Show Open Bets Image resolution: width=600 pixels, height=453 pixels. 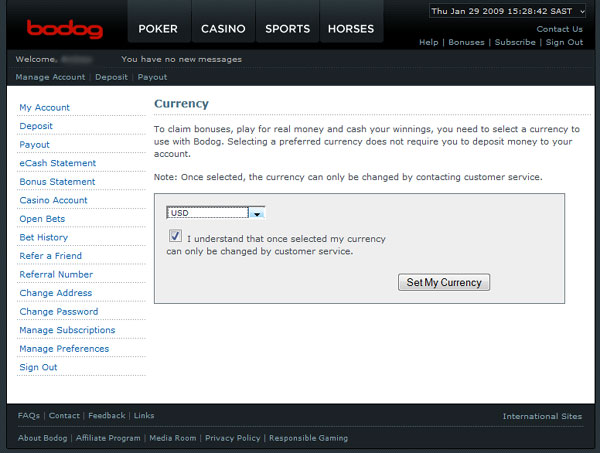(x=42, y=219)
